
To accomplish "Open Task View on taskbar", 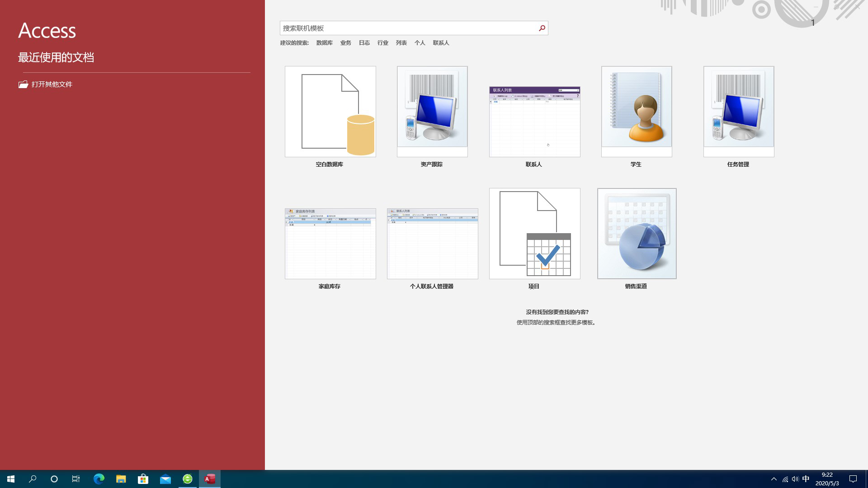I will [x=76, y=479].
